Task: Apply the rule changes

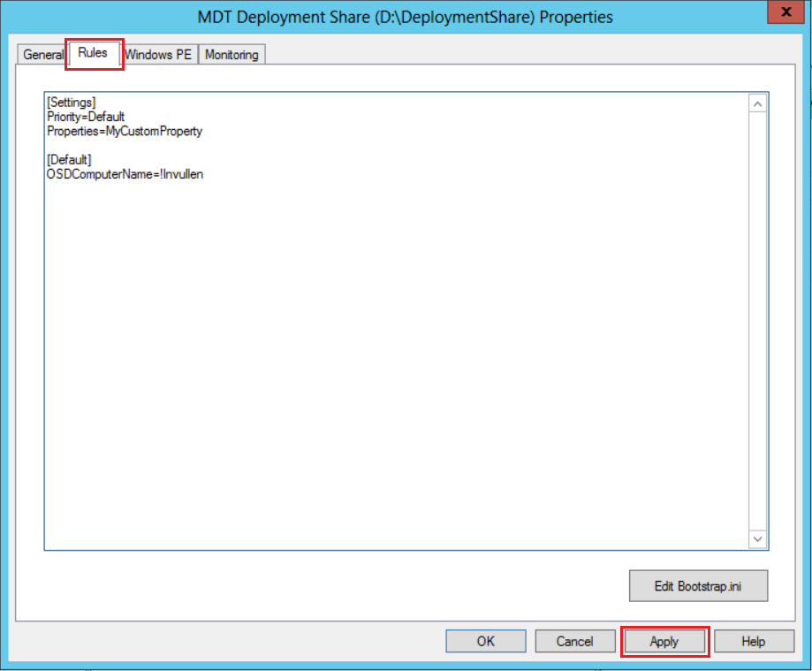Action: (664, 641)
